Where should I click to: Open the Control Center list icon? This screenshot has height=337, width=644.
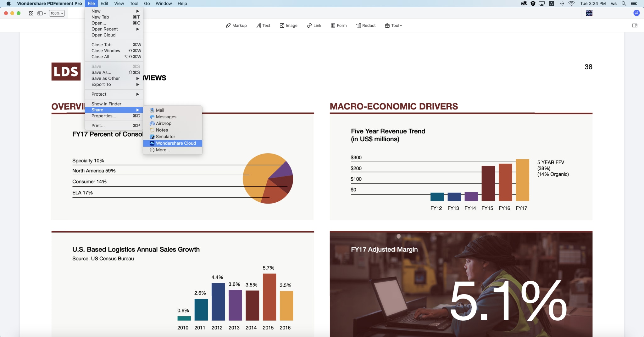pyautogui.click(x=634, y=3)
